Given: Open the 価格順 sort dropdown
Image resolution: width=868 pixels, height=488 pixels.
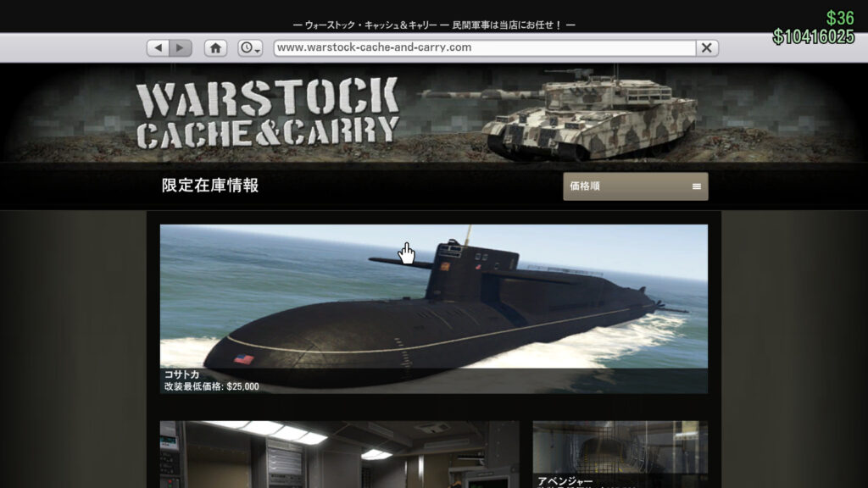Looking at the screenshot, I should [636, 186].
